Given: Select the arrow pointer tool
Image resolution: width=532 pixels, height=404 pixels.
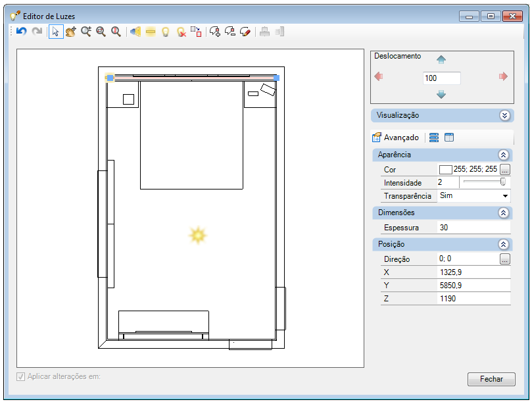Looking at the screenshot, I should pos(56,32).
